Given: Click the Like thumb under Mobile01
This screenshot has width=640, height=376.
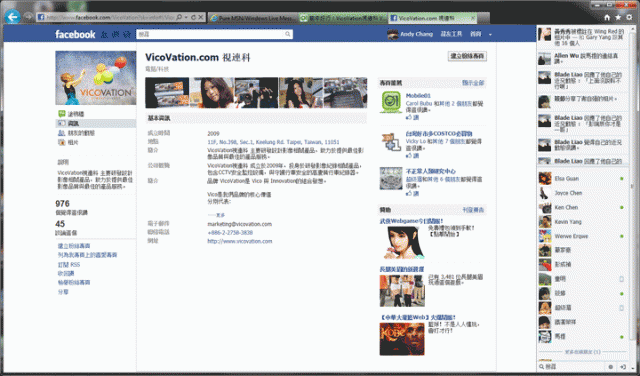Looking at the screenshot, I should coord(409,118).
